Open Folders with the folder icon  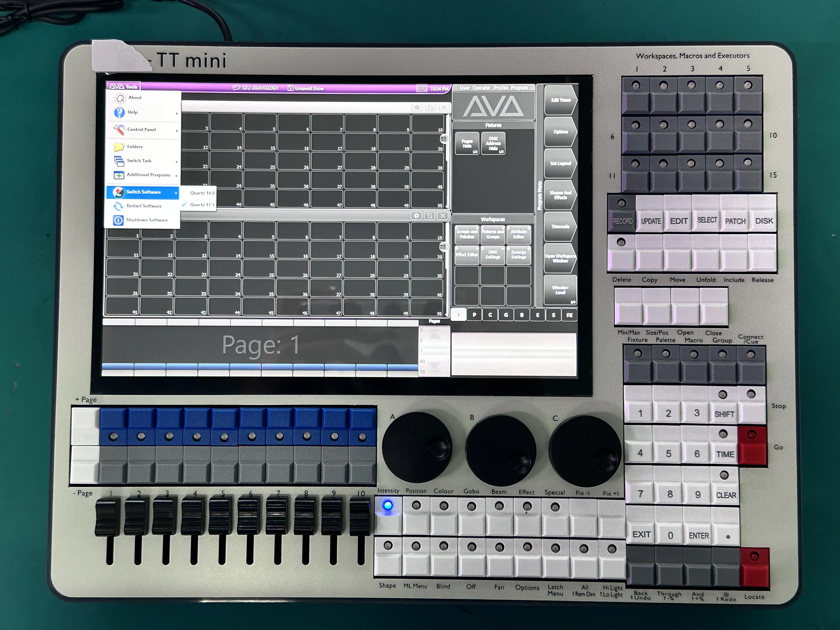(x=119, y=147)
